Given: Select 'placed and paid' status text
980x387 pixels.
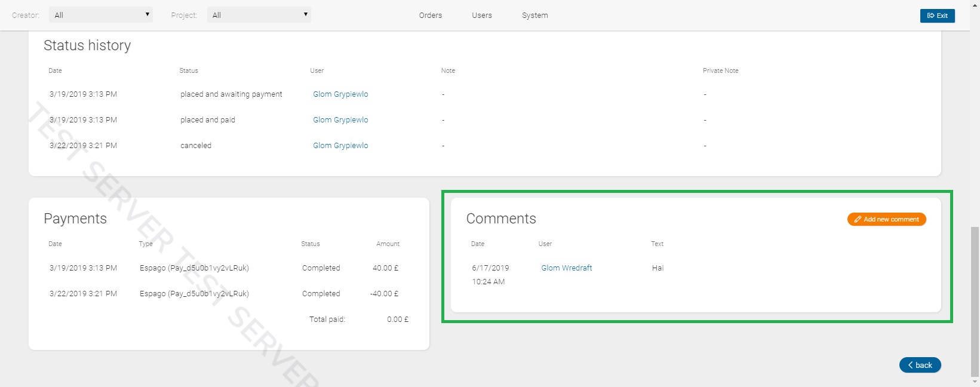Looking at the screenshot, I should coord(208,120).
